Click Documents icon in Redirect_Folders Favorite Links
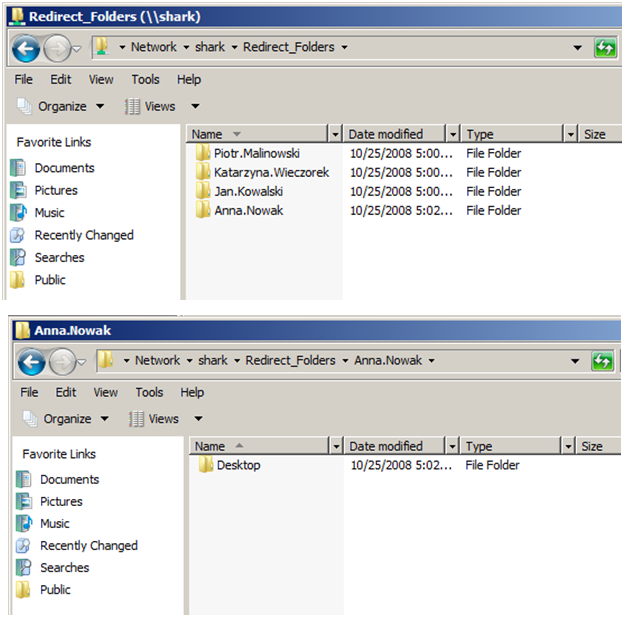625x617 pixels. point(18,168)
